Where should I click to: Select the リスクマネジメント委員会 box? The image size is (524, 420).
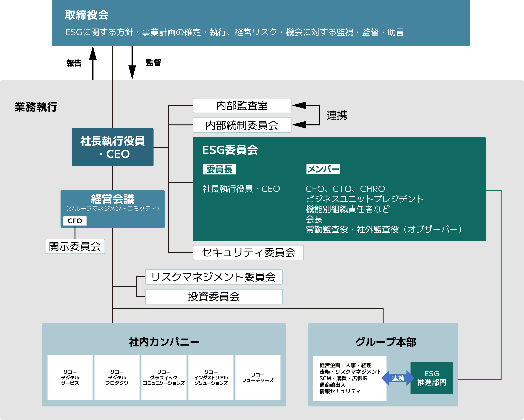point(214,277)
